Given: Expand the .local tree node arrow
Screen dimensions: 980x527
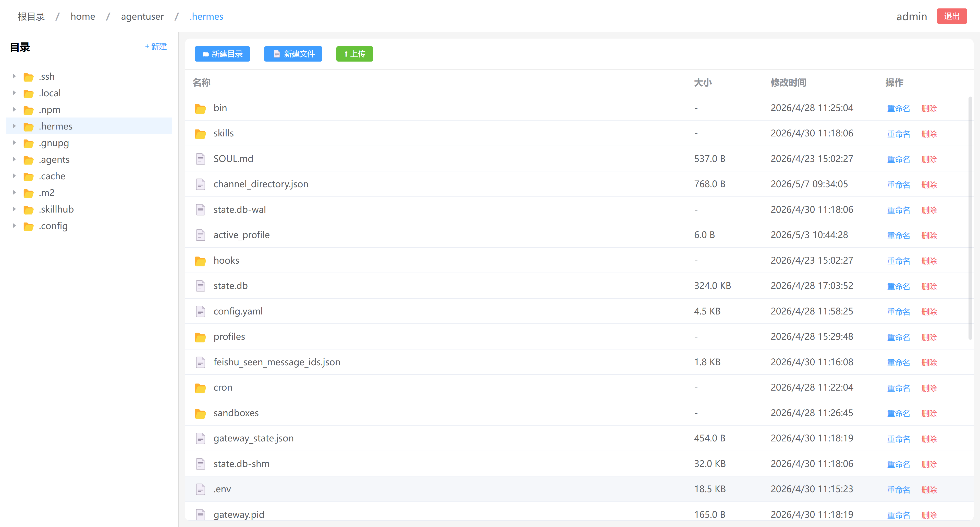Looking at the screenshot, I should [x=14, y=93].
